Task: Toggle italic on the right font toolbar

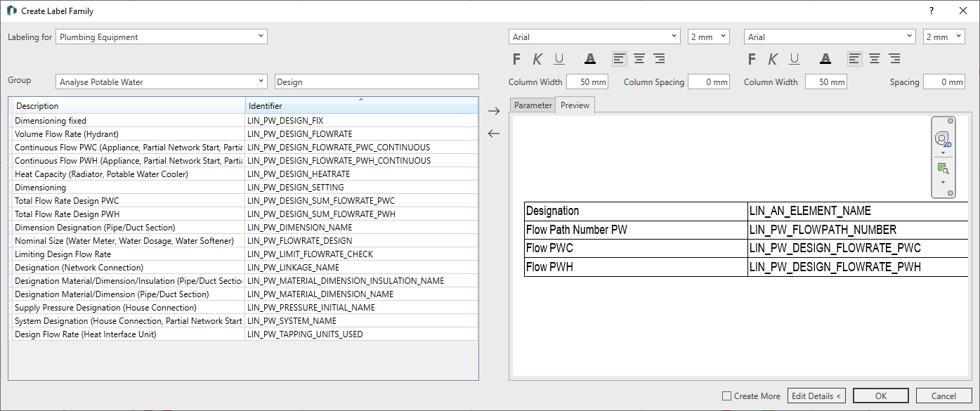Action: [773, 59]
